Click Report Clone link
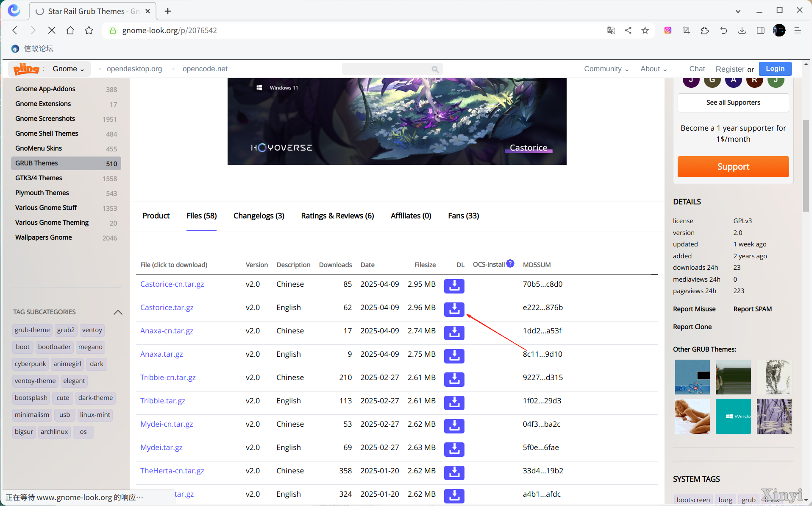The image size is (812, 506). (x=692, y=327)
